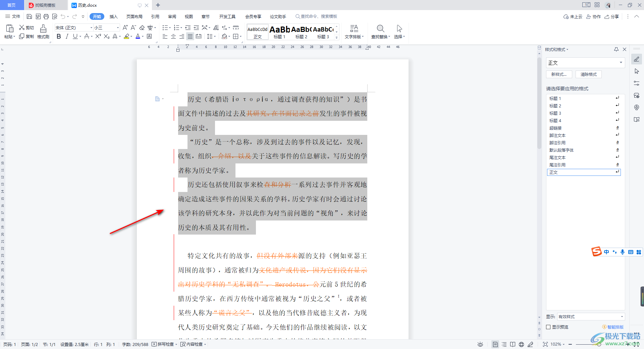This screenshot has width=644, height=349.
Task: Click the Undo arrow
Action: click(x=63, y=16)
